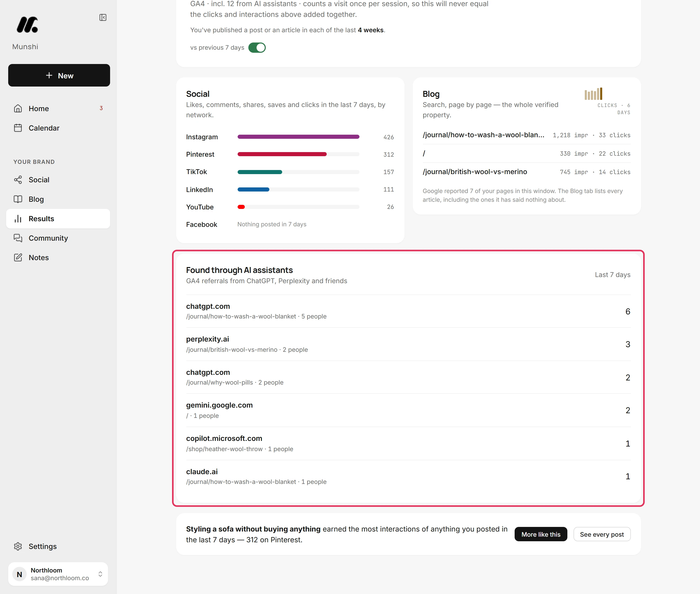Image resolution: width=700 pixels, height=594 pixels.
Task: Click the "Last 7 days" label
Action: coord(612,275)
